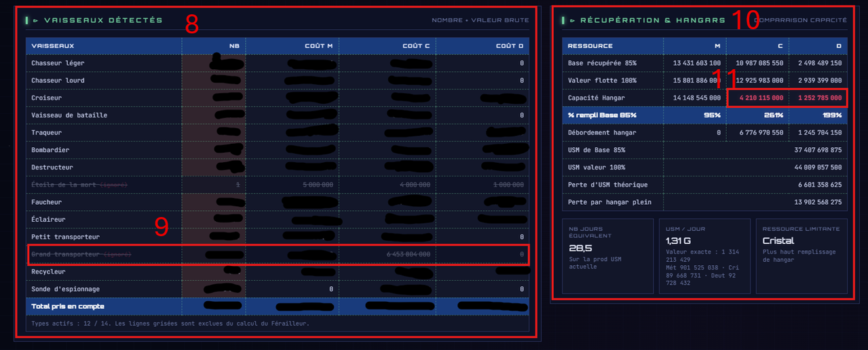Screen dimensions: 868x350
Task: Click the Recycleur row label
Action: coord(48,271)
